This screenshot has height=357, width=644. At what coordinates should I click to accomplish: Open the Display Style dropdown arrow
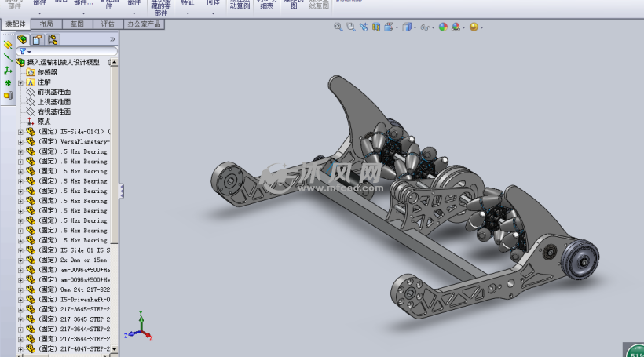[415, 28]
